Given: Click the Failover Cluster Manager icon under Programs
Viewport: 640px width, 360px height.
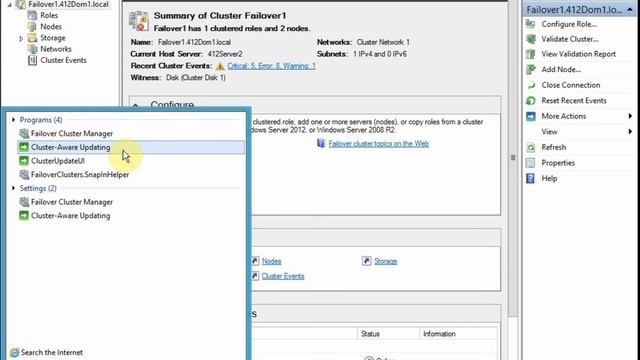Looking at the screenshot, I should click(x=24, y=133).
